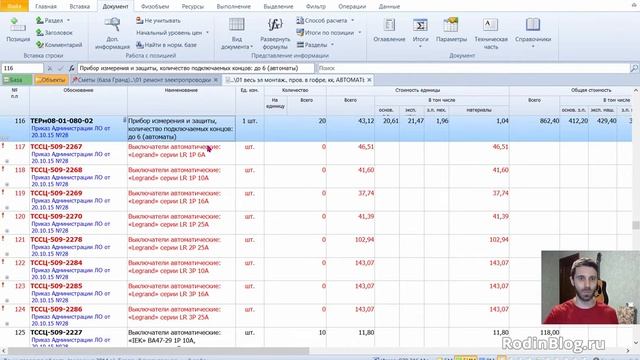Image resolution: width=640 pixels, height=360 pixels.
Task: Click quantity 10 in row 125
Action: pos(322,332)
